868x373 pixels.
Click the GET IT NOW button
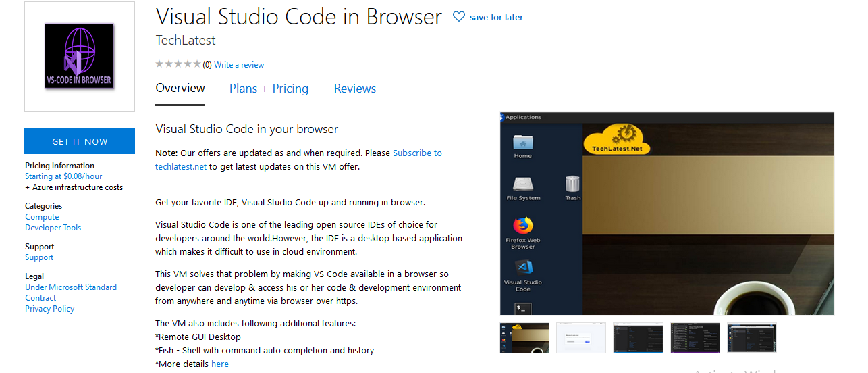tap(80, 141)
